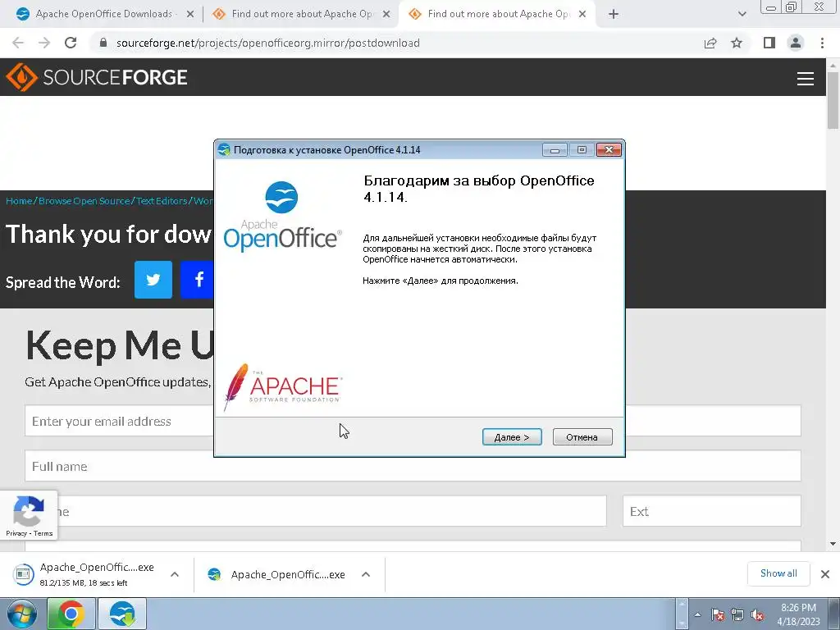The image size is (840, 630).
Task: Open Browse Open Source breadcrumb link
Action: 84,201
